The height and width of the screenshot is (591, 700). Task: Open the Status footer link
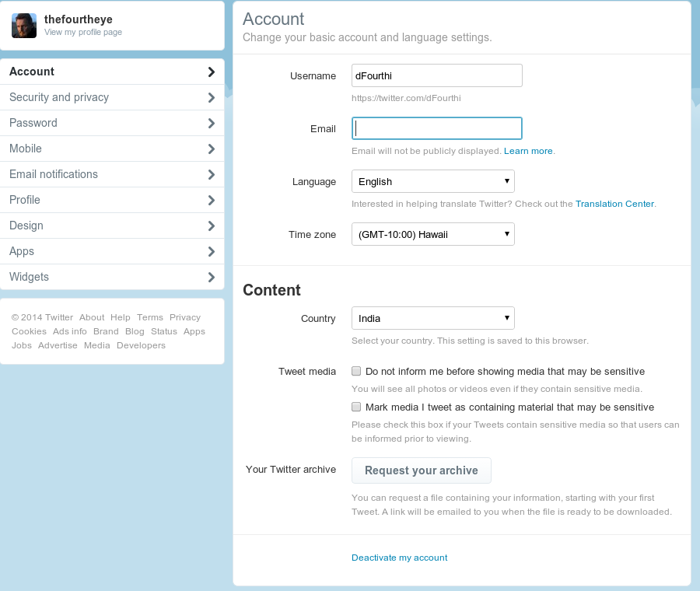[164, 331]
